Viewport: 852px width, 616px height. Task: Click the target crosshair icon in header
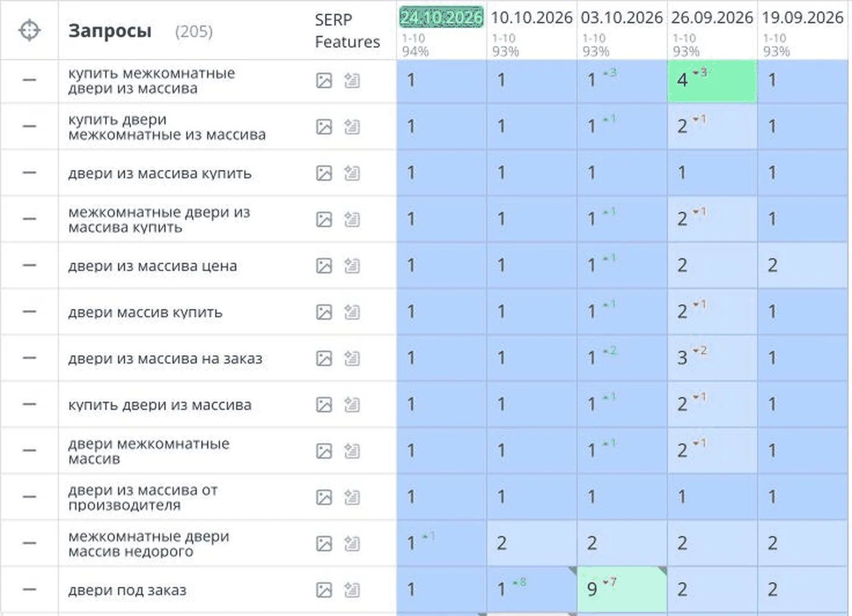29,30
